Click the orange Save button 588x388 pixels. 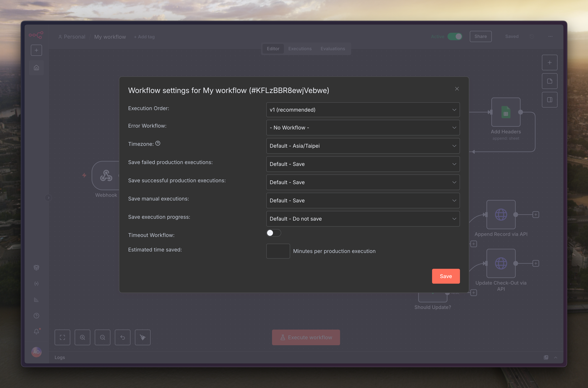(x=445, y=276)
